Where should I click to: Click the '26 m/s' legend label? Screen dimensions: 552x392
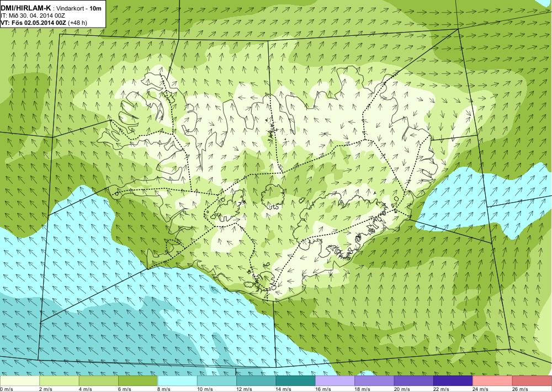coord(521,389)
